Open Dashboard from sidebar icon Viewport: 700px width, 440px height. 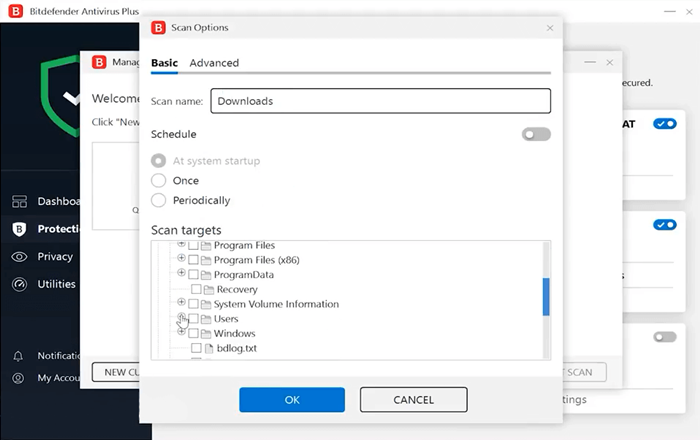pyautogui.click(x=19, y=202)
